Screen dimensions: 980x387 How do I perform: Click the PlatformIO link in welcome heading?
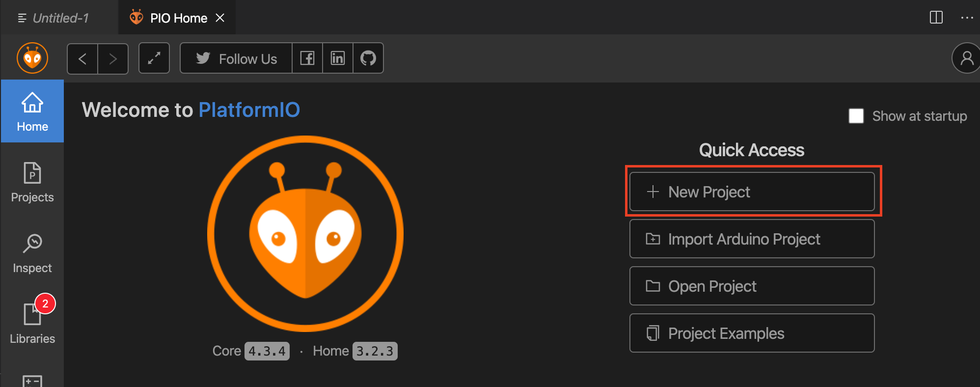tap(249, 110)
